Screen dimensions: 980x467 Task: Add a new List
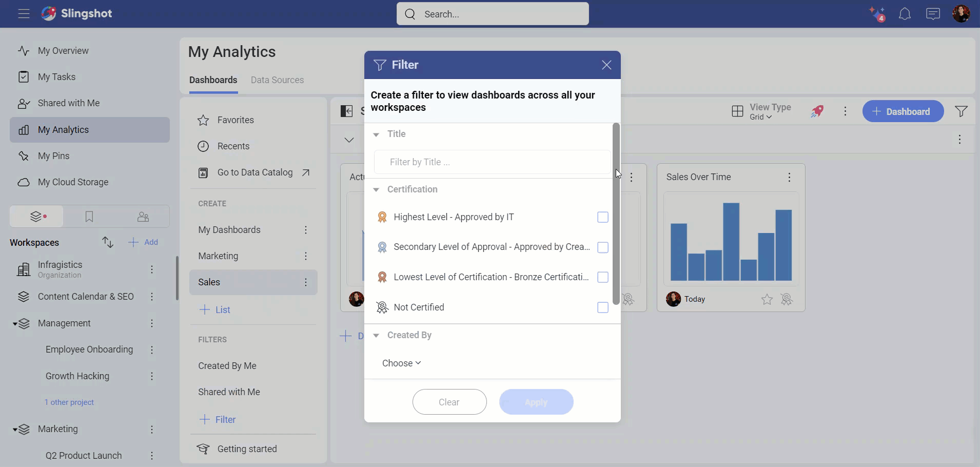(x=214, y=310)
